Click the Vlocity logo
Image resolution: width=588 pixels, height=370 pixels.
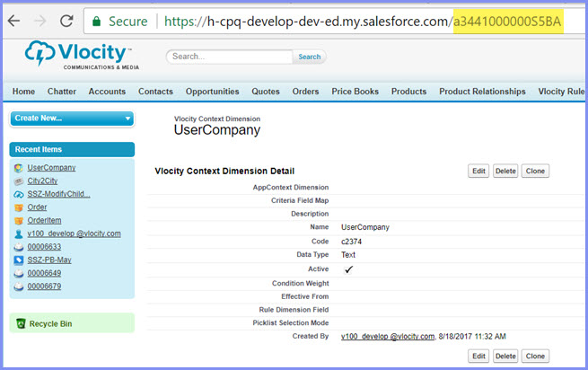(x=82, y=55)
